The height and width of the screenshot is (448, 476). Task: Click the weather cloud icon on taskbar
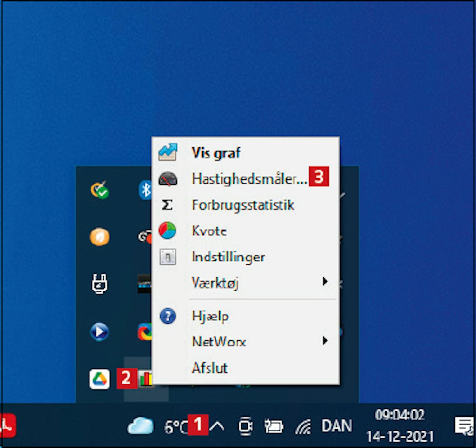(x=140, y=426)
